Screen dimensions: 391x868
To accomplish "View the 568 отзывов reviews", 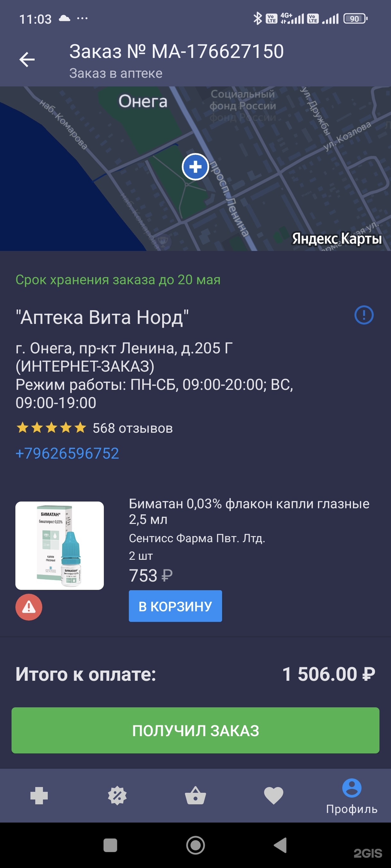I will pos(133,428).
